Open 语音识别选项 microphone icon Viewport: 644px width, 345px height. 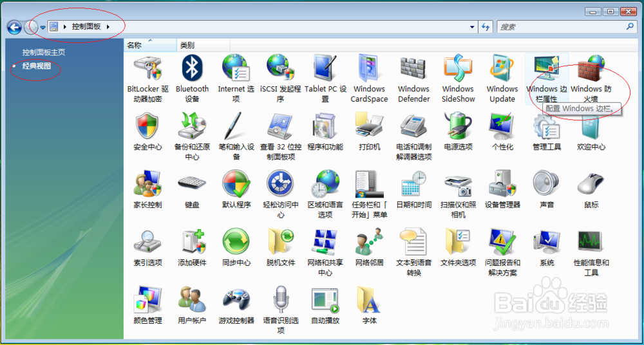[x=281, y=300]
